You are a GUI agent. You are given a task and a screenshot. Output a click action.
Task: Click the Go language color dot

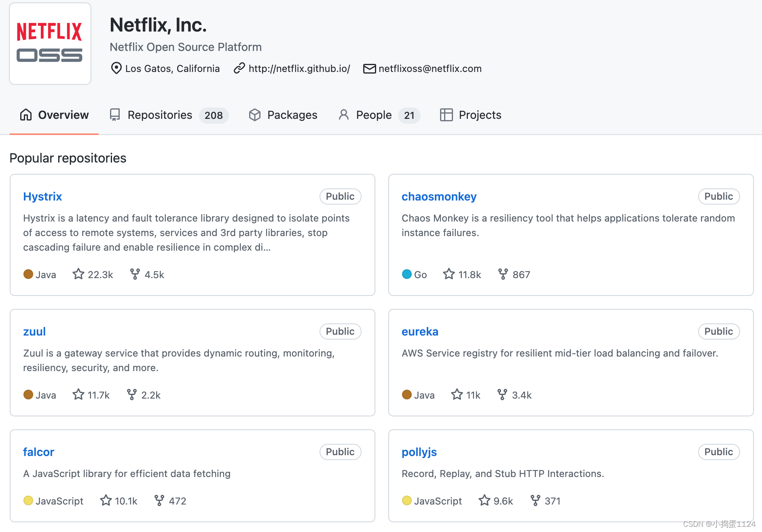pyautogui.click(x=406, y=274)
